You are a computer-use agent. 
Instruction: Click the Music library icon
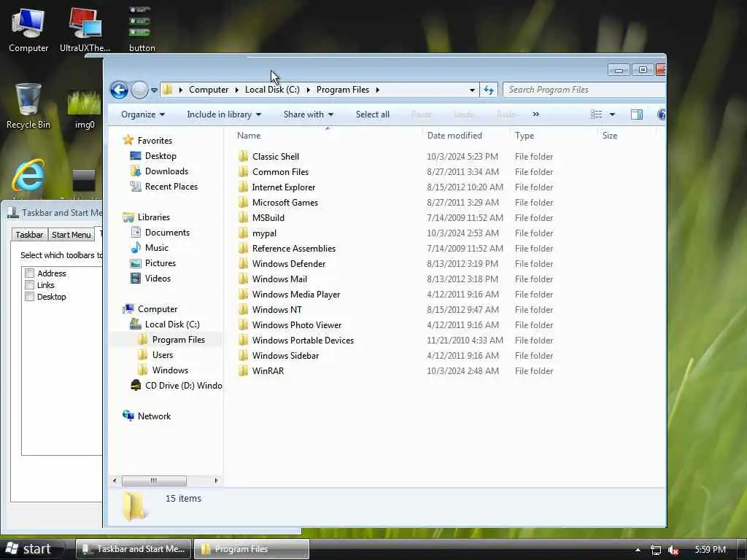[136, 248]
